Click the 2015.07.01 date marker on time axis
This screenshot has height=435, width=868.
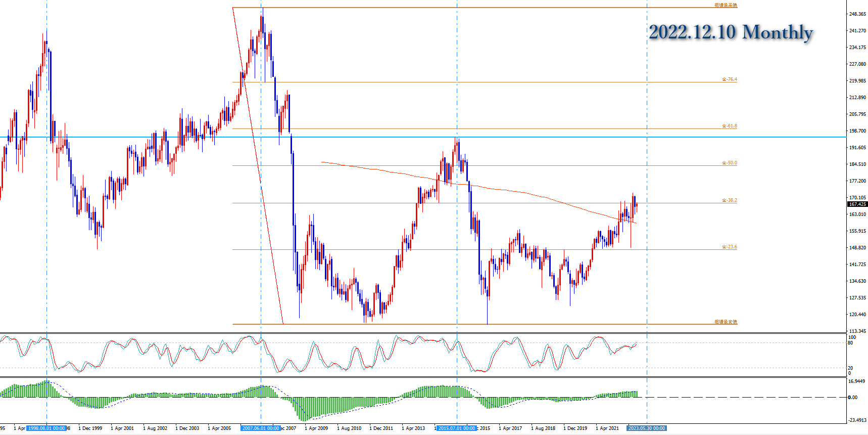pyautogui.click(x=457, y=428)
